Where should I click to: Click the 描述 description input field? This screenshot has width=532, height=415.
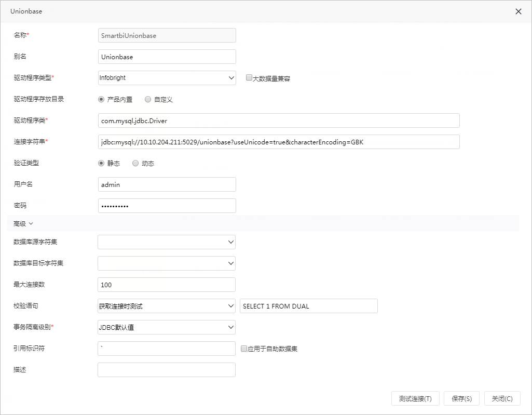[167, 370]
